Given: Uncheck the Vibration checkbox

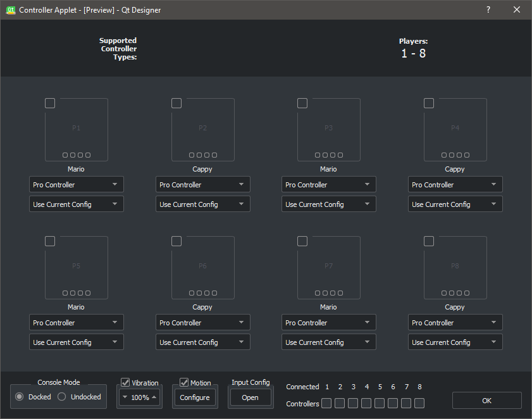Looking at the screenshot, I should tap(125, 382).
